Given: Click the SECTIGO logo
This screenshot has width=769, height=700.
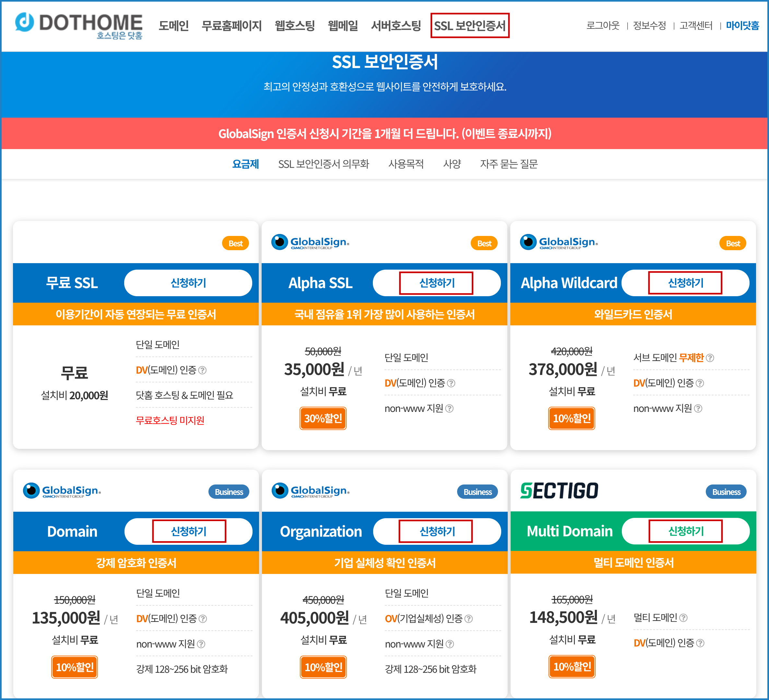Looking at the screenshot, I should click(x=559, y=491).
